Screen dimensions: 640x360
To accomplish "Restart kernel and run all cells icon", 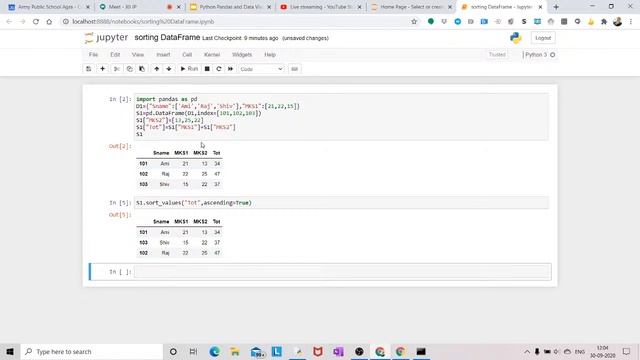I will tap(230, 69).
